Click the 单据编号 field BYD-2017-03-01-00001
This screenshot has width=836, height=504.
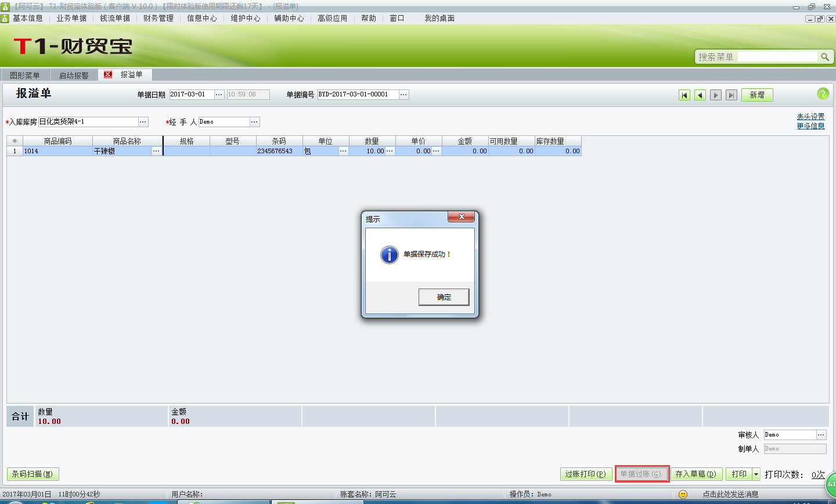click(x=358, y=95)
